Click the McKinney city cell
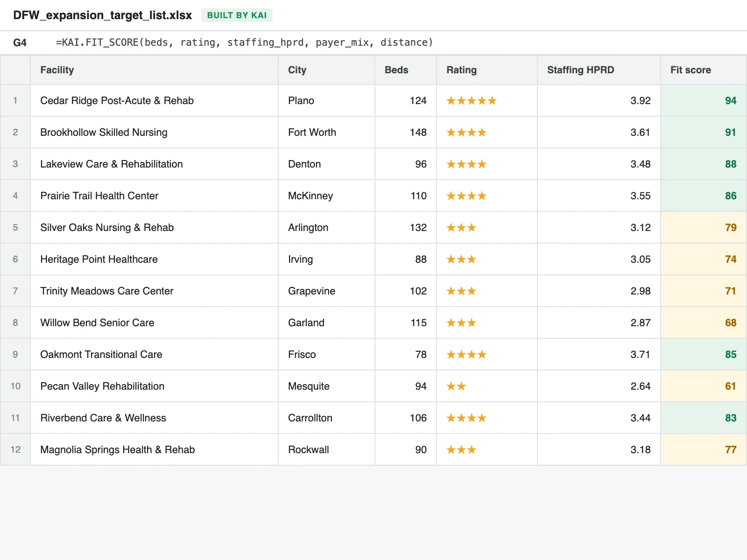The width and height of the screenshot is (747, 560). click(x=326, y=196)
